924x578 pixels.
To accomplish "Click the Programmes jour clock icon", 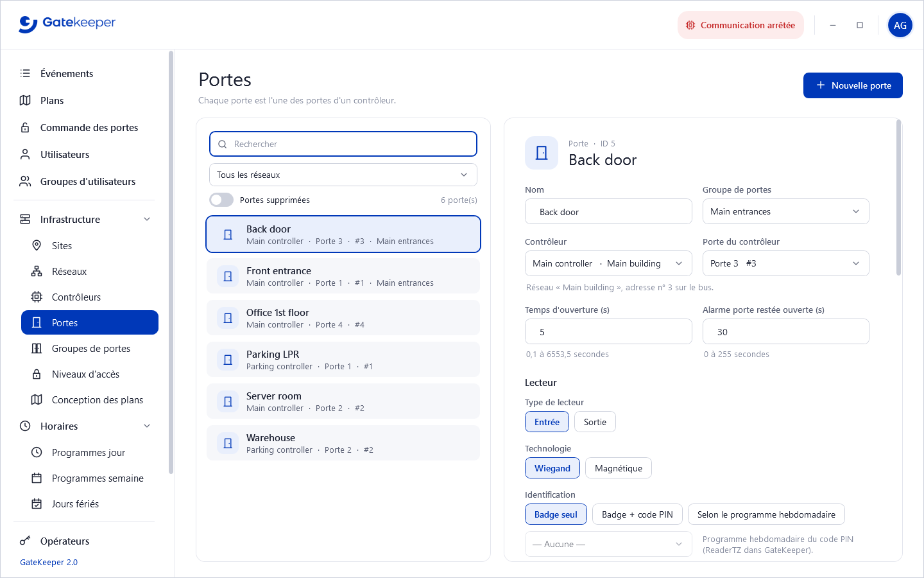I will click(37, 452).
